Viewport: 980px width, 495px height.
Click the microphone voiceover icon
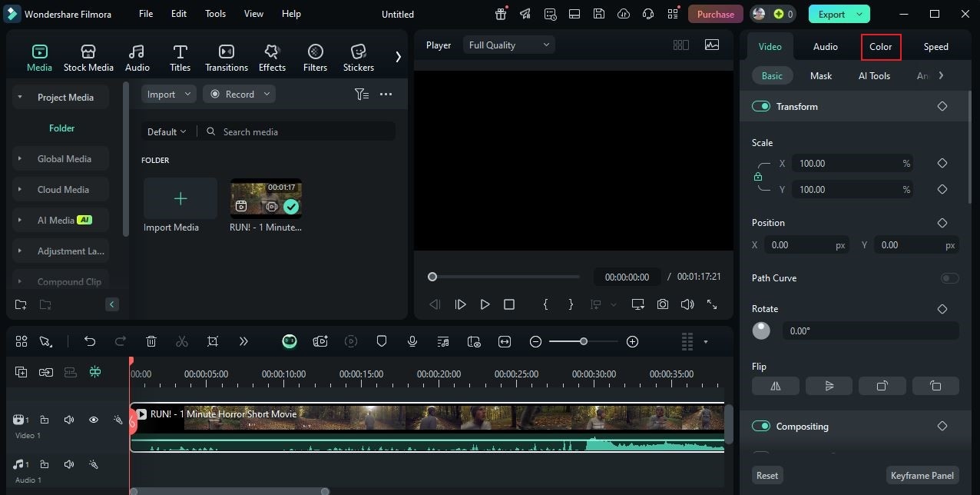coord(412,341)
